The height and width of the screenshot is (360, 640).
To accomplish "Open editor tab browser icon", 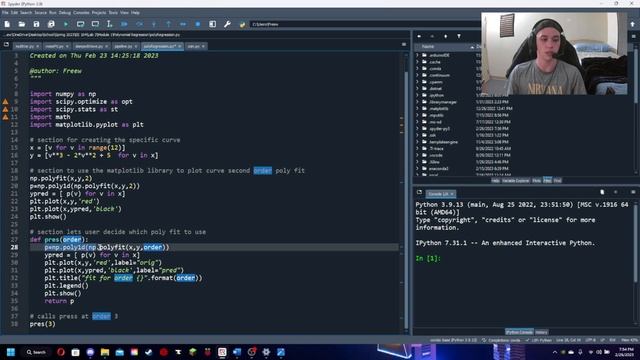I will [6, 44].
